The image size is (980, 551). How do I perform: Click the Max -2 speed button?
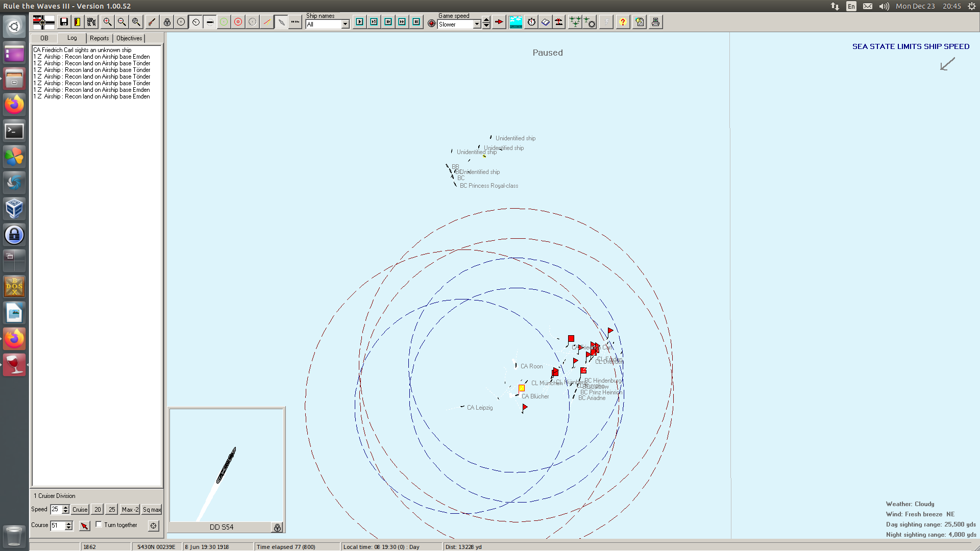(x=130, y=510)
